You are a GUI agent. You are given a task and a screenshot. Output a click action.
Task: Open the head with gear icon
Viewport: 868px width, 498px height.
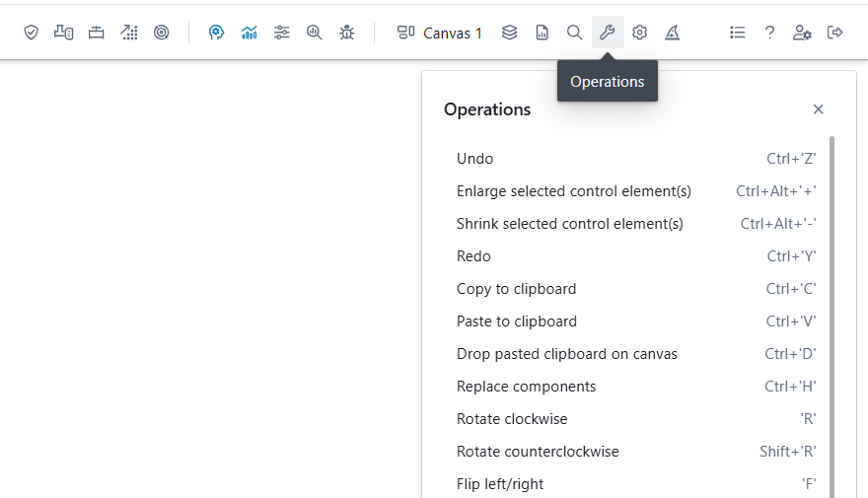pos(217,33)
